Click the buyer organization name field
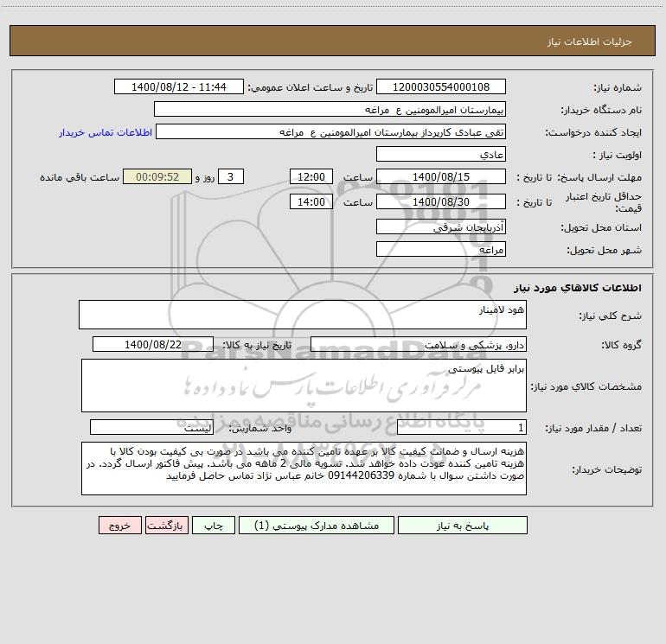Image resolution: width=666 pixels, height=644 pixels. point(330,109)
